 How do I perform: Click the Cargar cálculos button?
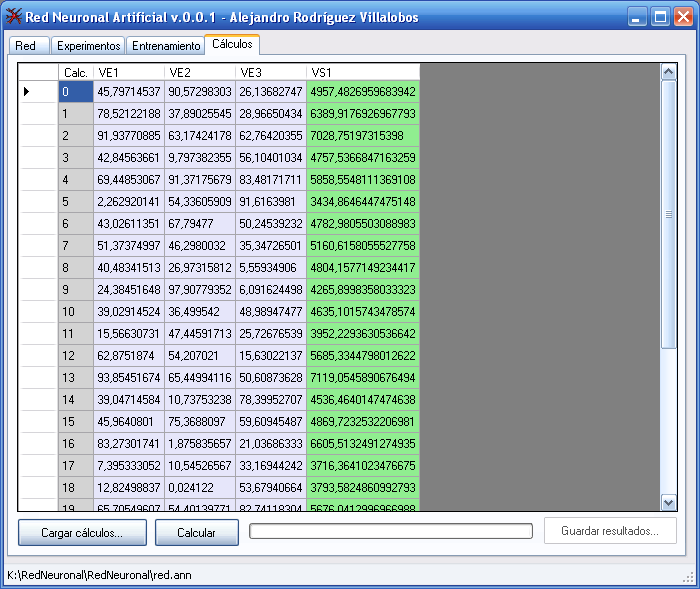tap(81, 532)
